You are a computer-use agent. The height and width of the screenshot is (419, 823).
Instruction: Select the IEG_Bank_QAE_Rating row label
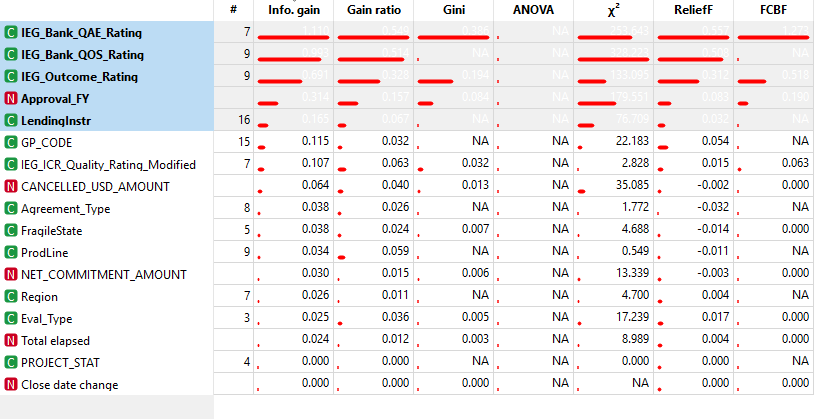pyautogui.click(x=81, y=33)
